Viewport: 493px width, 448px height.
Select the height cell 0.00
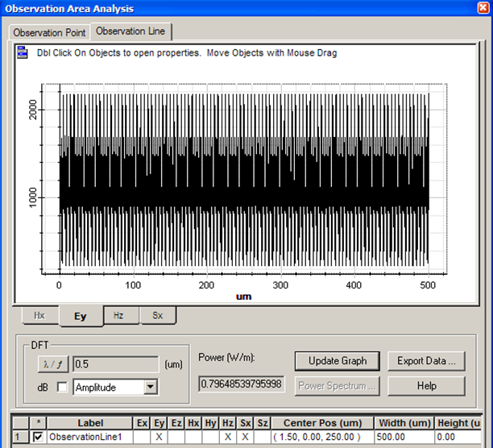pyautogui.click(x=458, y=437)
